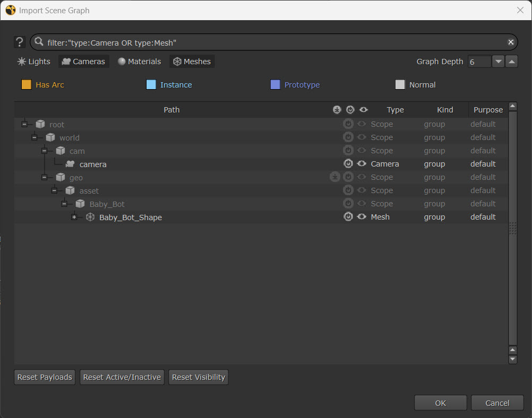Expand the Baby_Bot_Shape tree node
Viewport: 532px width, 418px height.
(x=74, y=217)
